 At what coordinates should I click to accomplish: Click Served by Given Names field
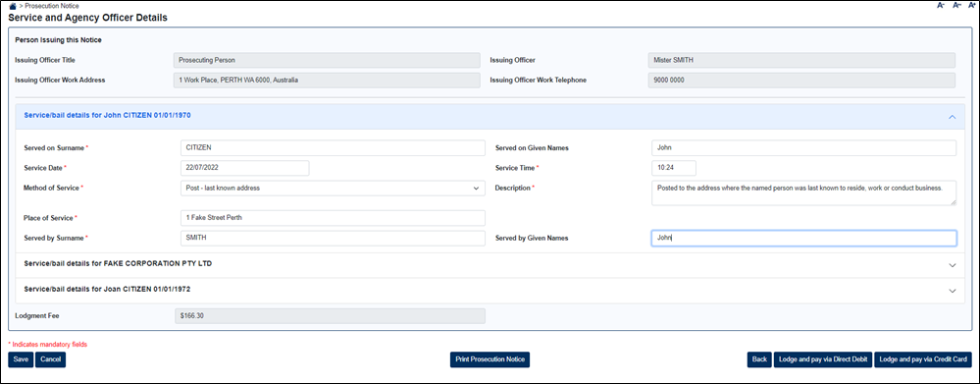pos(803,239)
